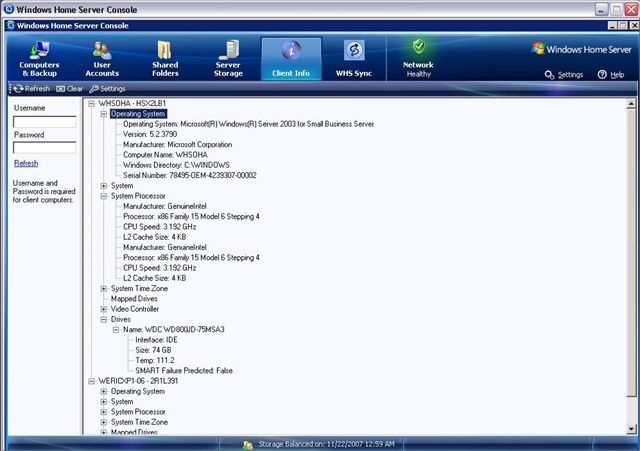Viewport: 640px width, 451px height.
Task: Open Settings in the Client Info toolbar
Action: coord(107,89)
